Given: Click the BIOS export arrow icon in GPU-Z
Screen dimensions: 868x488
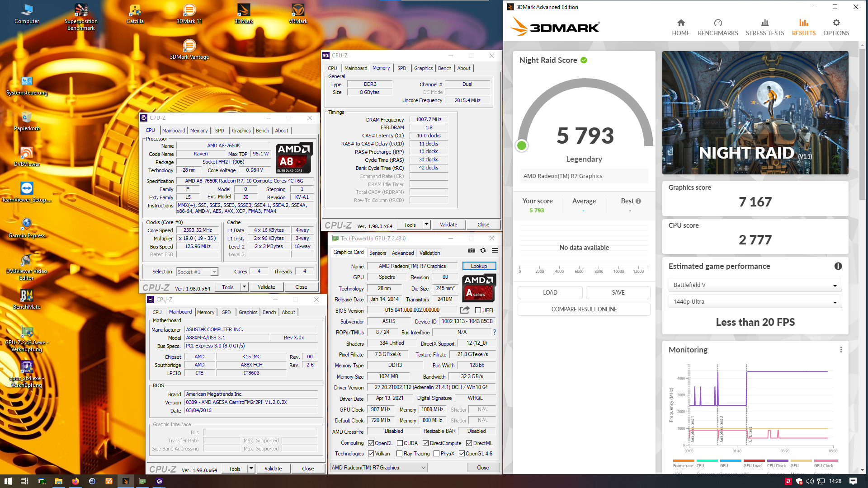Looking at the screenshot, I should coord(465,310).
